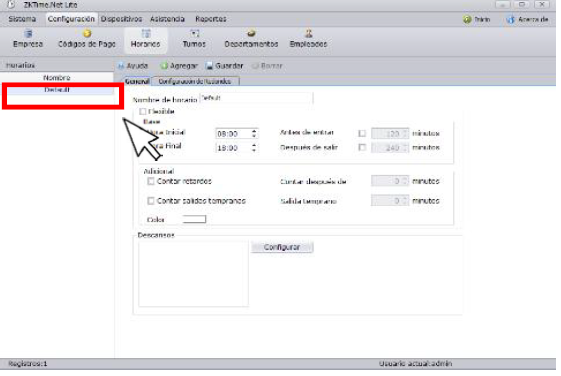Click the Contar después de minutes field
This screenshot has height=376, width=561.
pos(390,181)
